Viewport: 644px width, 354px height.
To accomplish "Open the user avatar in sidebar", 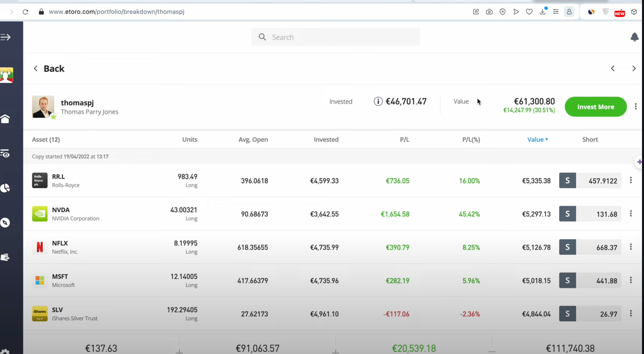I will (x=6, y=75).
